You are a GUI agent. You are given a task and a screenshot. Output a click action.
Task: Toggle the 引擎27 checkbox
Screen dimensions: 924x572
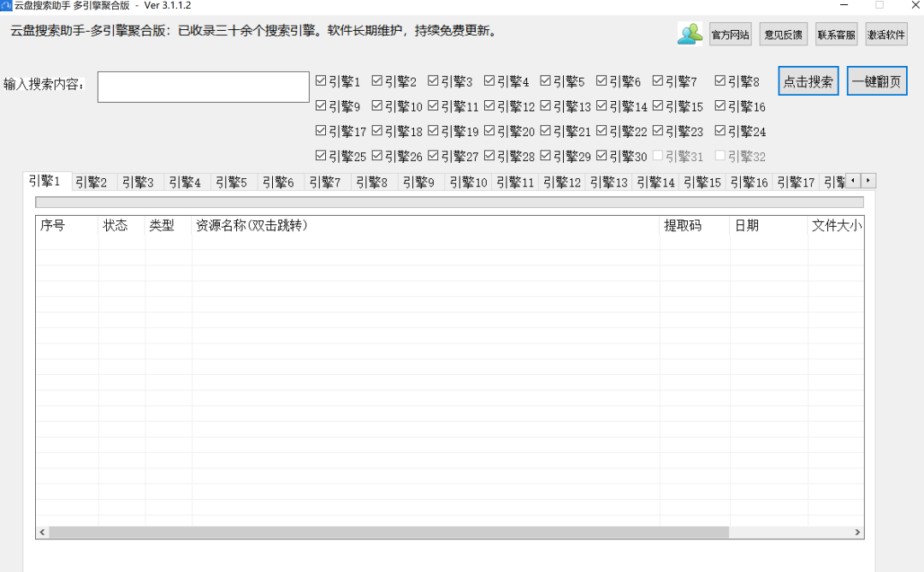[x=433, y=156]
